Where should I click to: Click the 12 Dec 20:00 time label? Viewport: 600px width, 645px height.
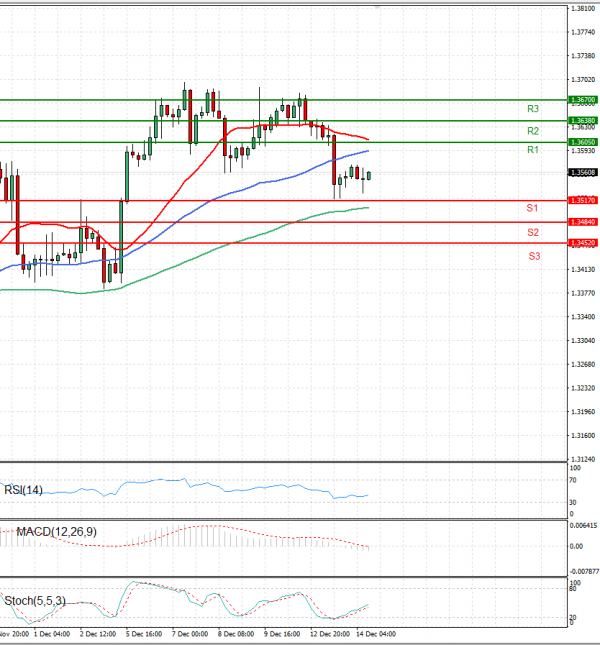pyautogui.click(x=330, y=634)
